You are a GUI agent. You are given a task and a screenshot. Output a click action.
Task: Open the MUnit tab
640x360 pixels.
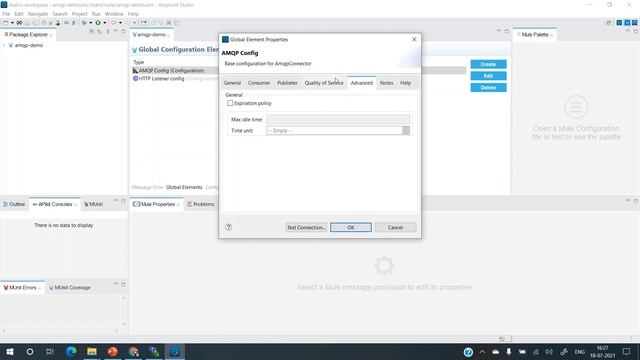pyautogui.click(x=94, y=204)
